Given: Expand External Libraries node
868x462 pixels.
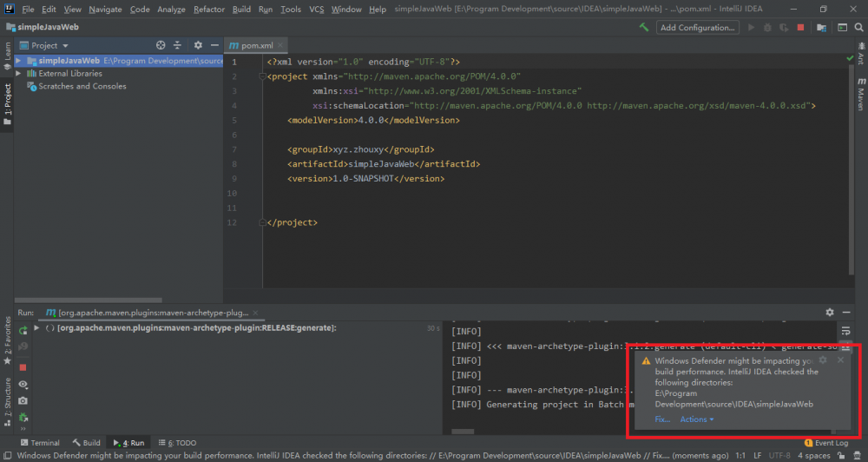Looking at the screenshot, I should 18,73.
